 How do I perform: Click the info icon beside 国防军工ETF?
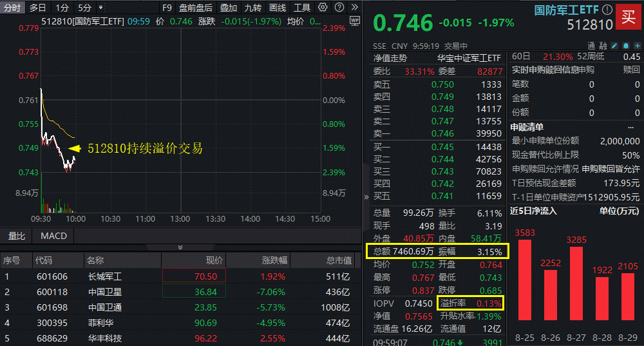(x=607, y=10)
